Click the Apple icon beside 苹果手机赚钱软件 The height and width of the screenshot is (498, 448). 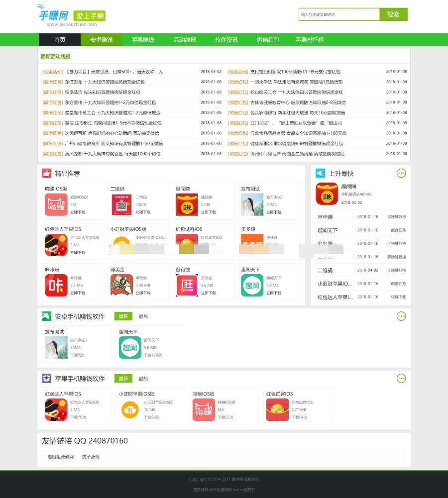point(45,379)
